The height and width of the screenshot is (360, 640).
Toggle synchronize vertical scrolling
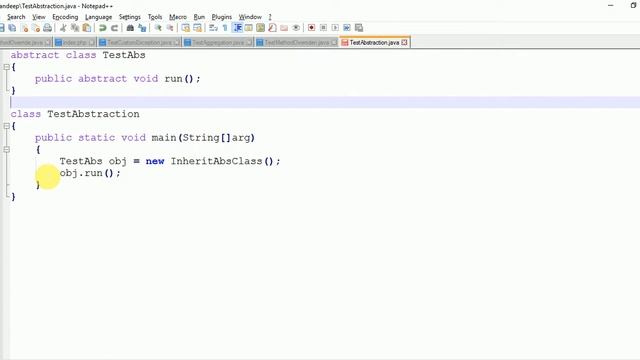click(x=185, y=28)
